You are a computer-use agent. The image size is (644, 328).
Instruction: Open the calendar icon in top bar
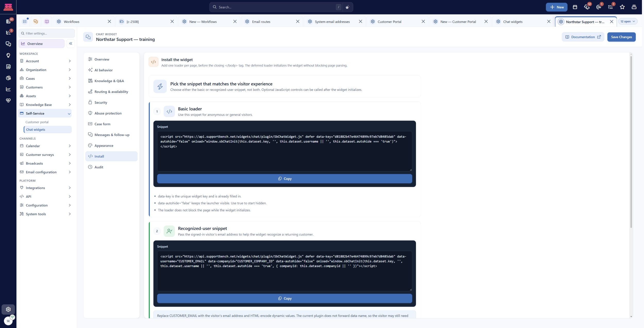click(x=575, y=7)
